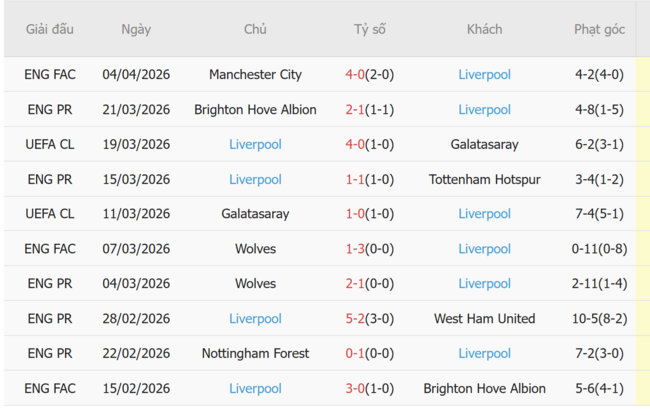
Task: Select the Brighton Hove Albion away team cell
Action: pyautogui.click(x=484, y=389)
